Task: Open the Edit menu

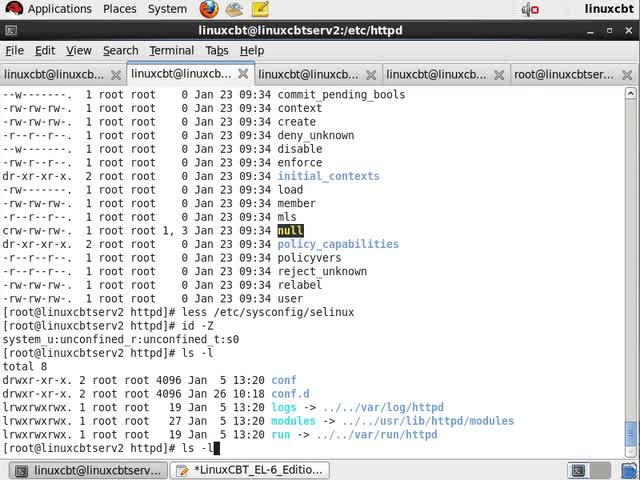Action: [x=45, y=51]
